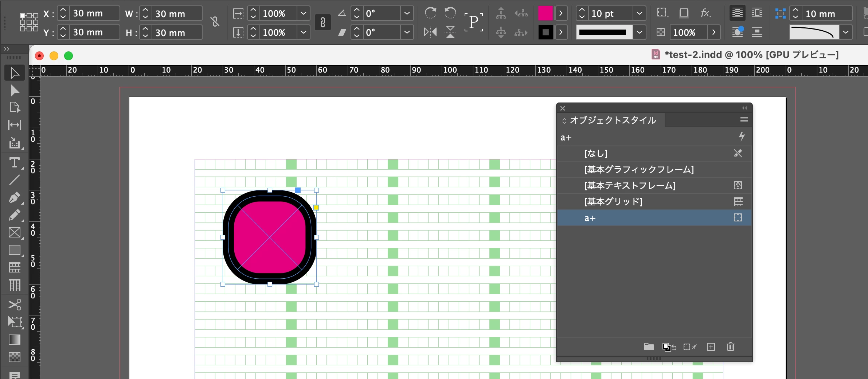Select the Free Transform tool
This screenshot has height=379, width=868.
tap(15, 322)
